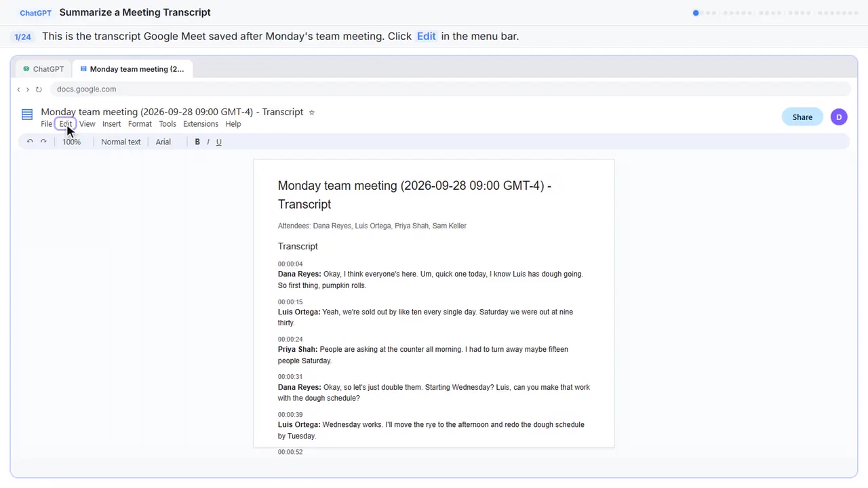Click the document title in header

pos(172,112)
